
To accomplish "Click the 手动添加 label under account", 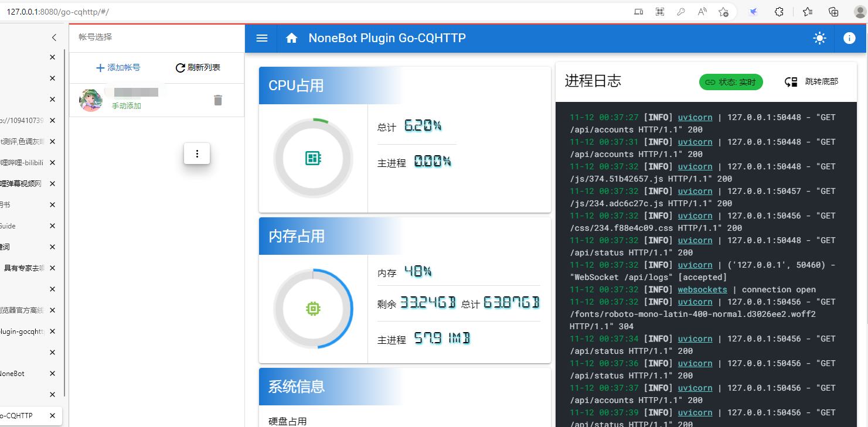I will coord(127,106).
